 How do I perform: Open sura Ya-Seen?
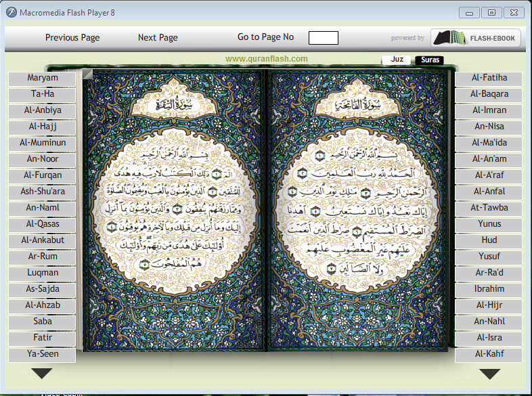coord(42,355)
